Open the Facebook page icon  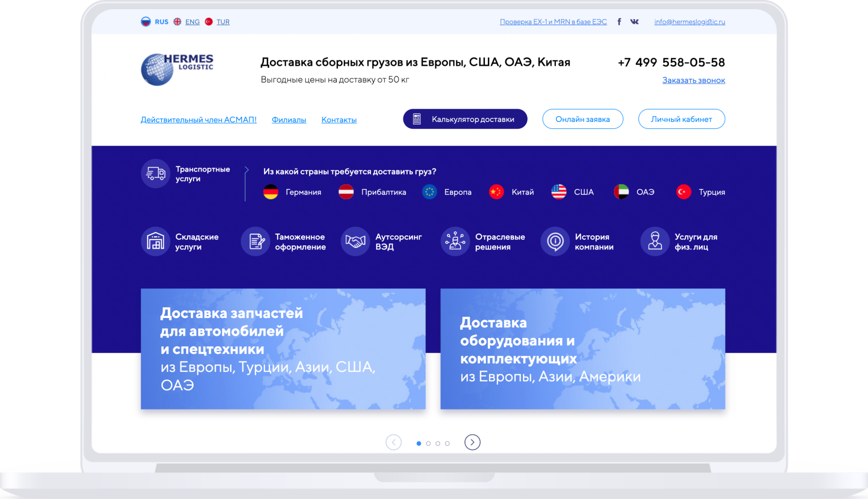[x=619, y=22]
